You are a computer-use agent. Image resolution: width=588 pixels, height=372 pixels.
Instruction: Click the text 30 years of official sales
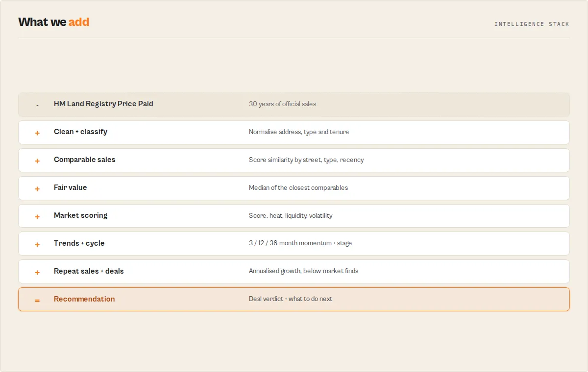pyautogui.click(x=282, y=104)
